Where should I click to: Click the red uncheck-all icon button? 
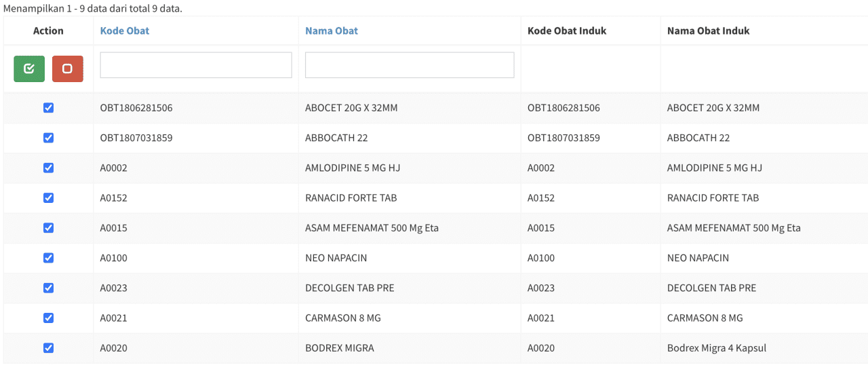coord(67,69)
